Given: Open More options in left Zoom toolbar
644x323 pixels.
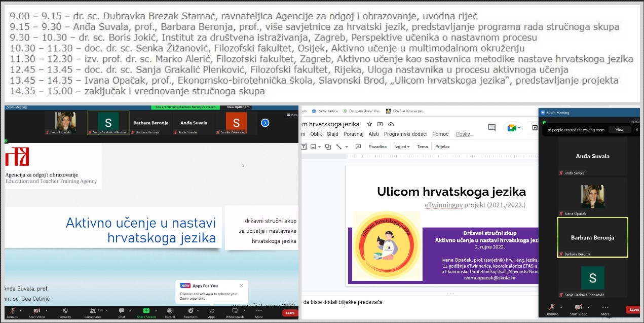Looking at the screenshot, I should [x=259, y=312].
